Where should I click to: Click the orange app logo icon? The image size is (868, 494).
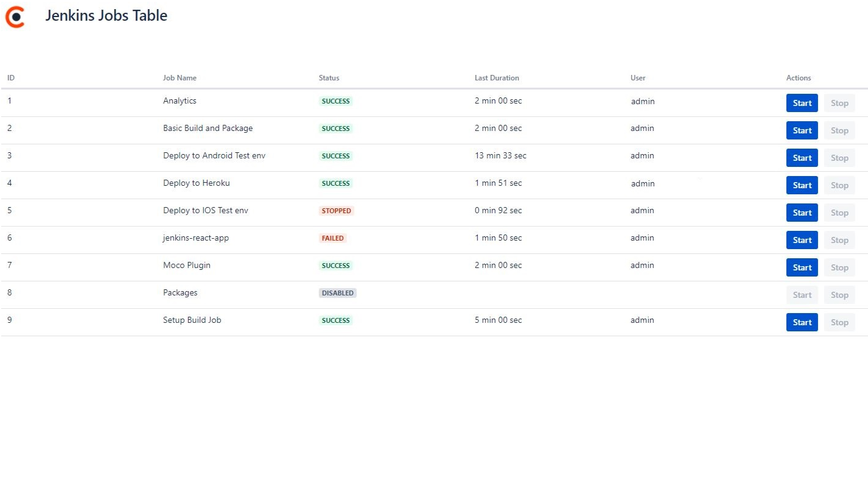point(15,16)
